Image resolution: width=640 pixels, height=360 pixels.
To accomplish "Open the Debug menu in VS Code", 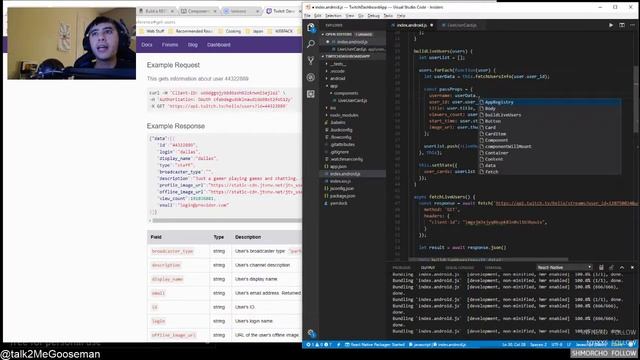I will (373, 16).
